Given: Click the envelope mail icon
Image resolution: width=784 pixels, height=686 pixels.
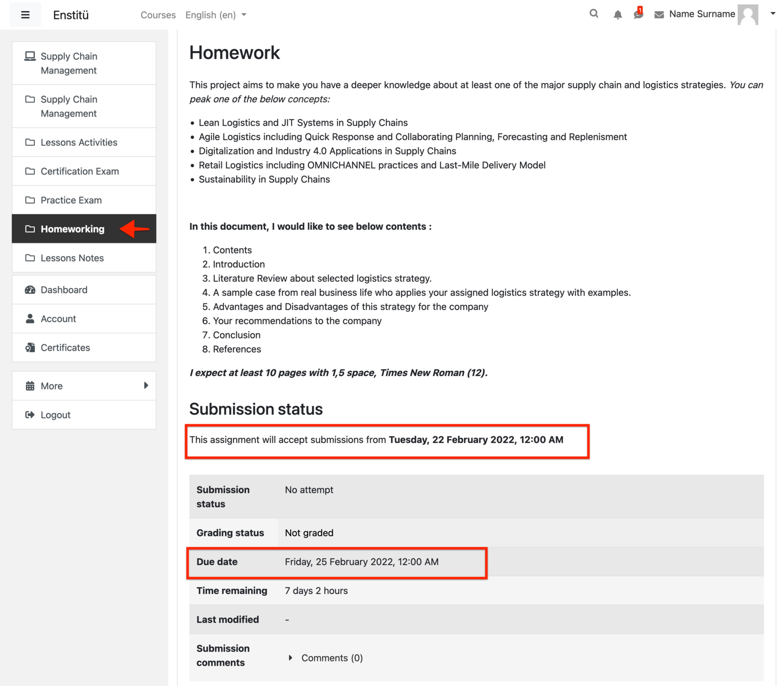Looking at the screenshot, I should [659, 15].
